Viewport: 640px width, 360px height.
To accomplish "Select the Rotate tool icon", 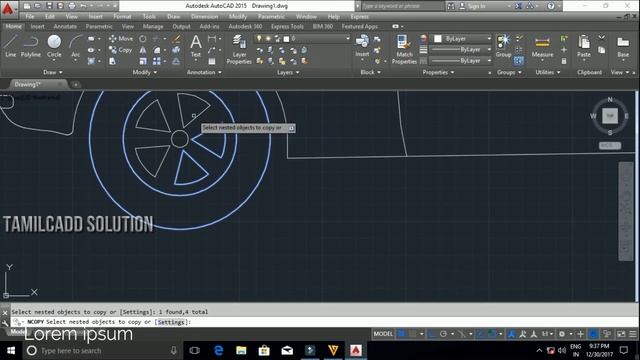I will pos(142,39).
